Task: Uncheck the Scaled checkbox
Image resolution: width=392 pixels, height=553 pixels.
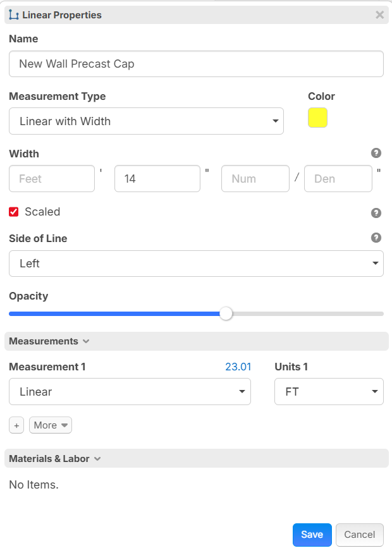Action: pyautogui.click(x=14, y=212)
